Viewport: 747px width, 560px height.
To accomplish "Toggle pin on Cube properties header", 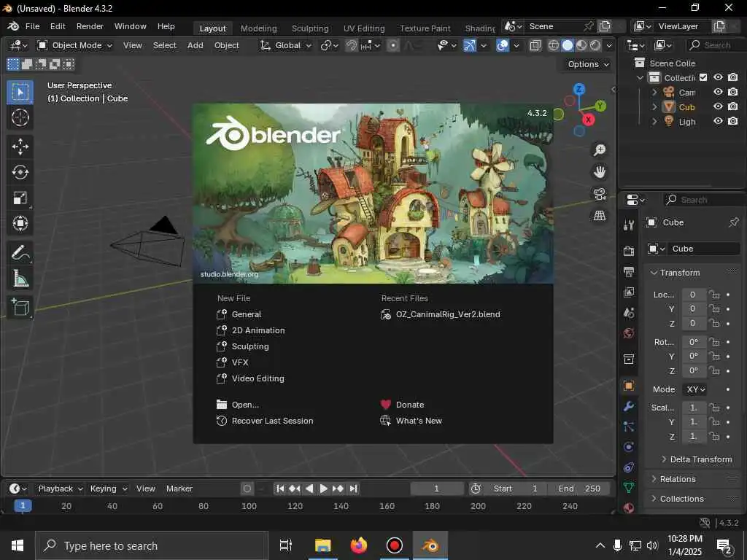I will point(733,222).
